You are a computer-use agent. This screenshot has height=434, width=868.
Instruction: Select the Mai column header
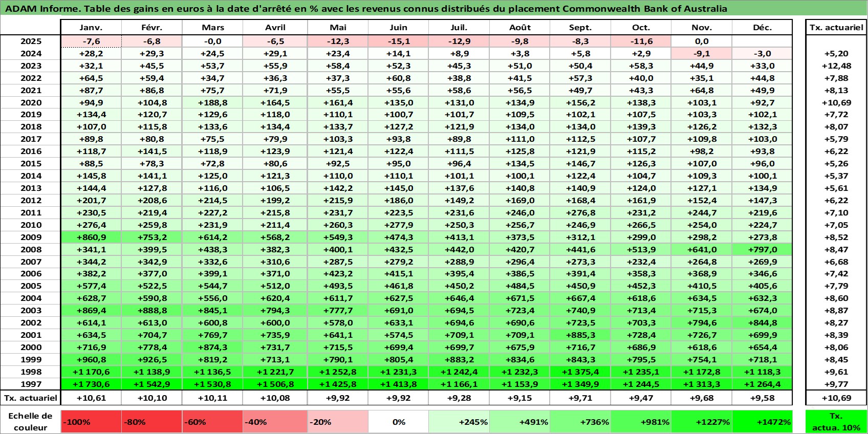coord(338,28)
